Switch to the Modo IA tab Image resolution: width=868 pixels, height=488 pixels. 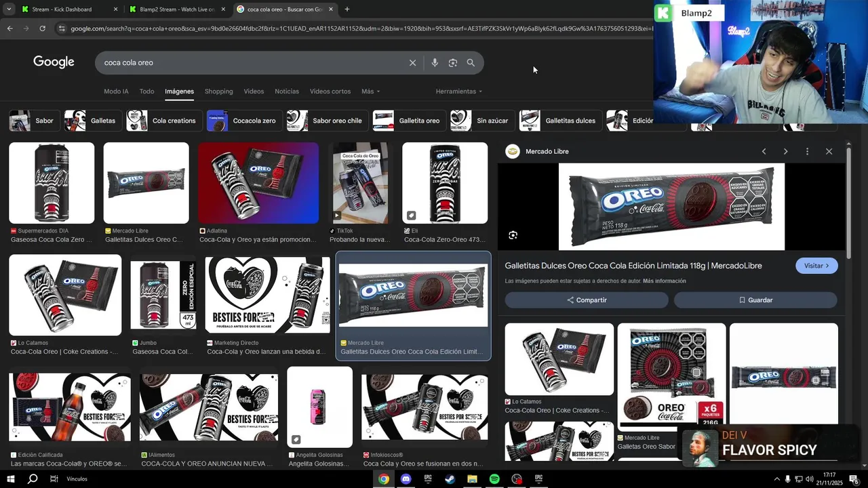(x=116, y=91)
